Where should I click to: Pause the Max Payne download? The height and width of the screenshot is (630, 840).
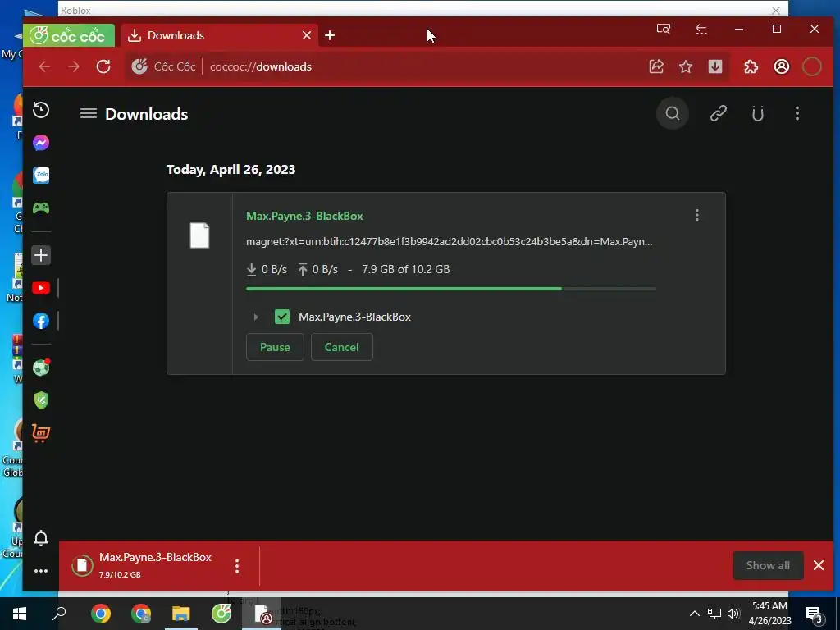pos(275,347)
